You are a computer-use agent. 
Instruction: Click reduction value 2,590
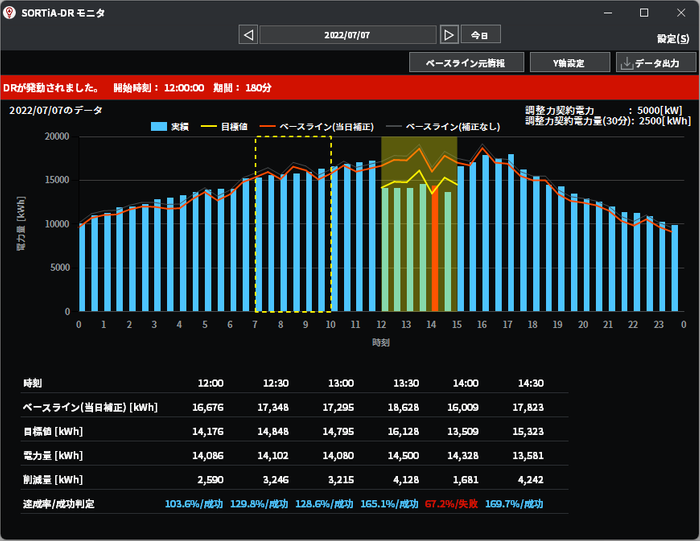(x=211, y=480)
